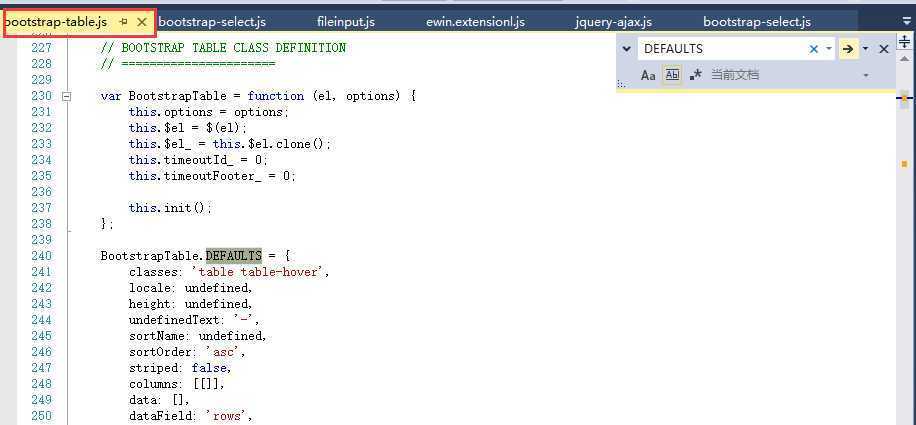Click the 'dataField: 'rows'' line
The height and width of the screenshot is (425, 916).
pyautogui.click(x=190, y=416)
